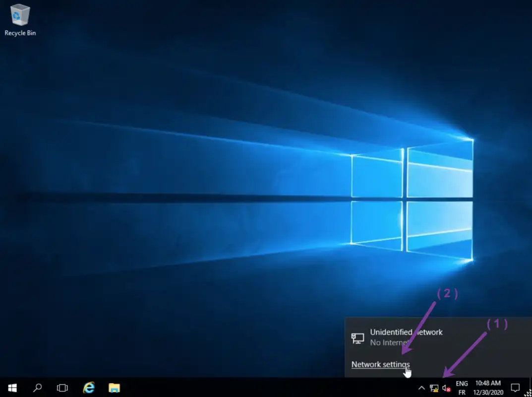Open the Windows Start menu
The width and height of the screenshot is (532, 397).
(12, 388)
